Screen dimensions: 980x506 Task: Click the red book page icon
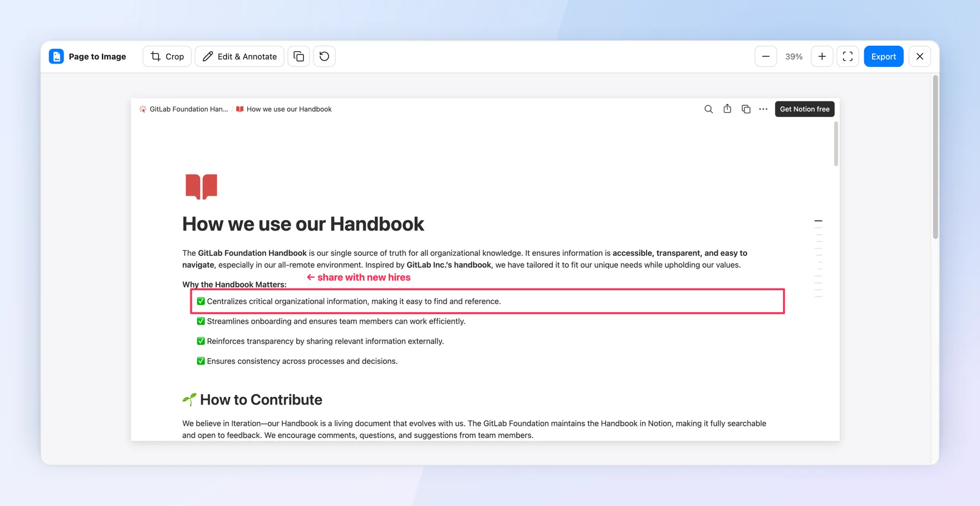[x=201, y=186]
